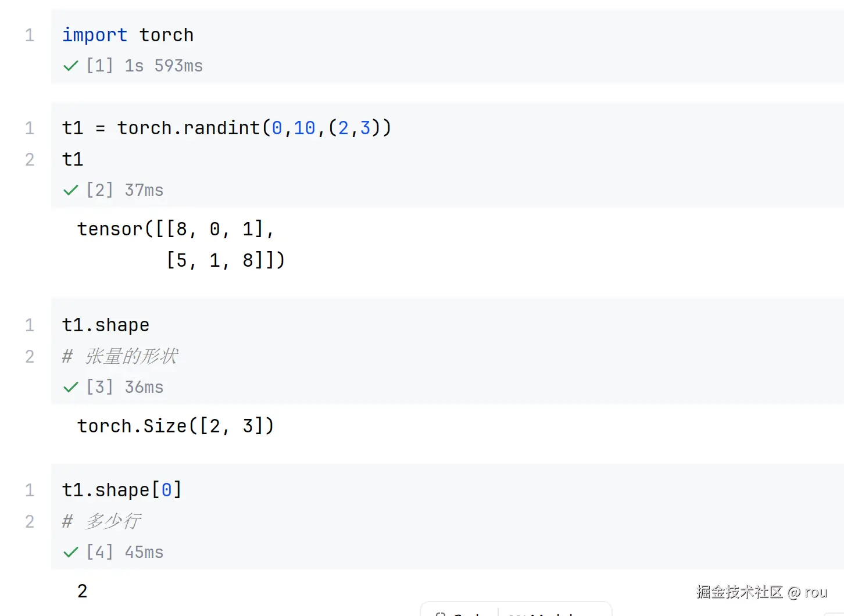The image size is (844, 616).
Task: Click the [4] 45ms execution label
Action: click(125, 553)
